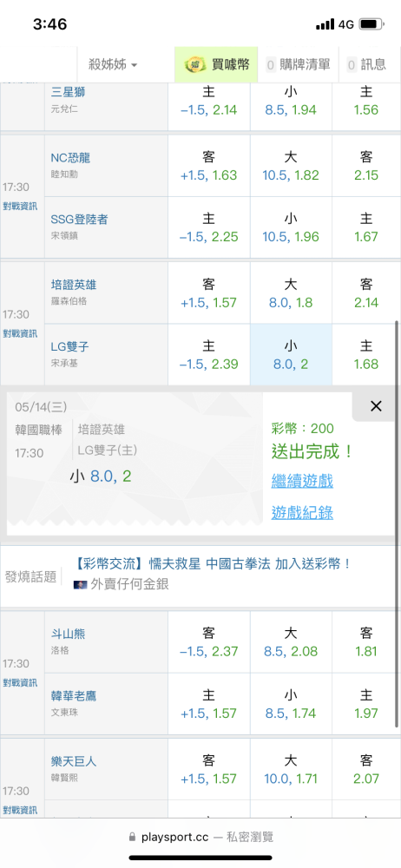Tap the padlock icon beside playsport.cc
This screenshot has width=401, height=868.
131,837
